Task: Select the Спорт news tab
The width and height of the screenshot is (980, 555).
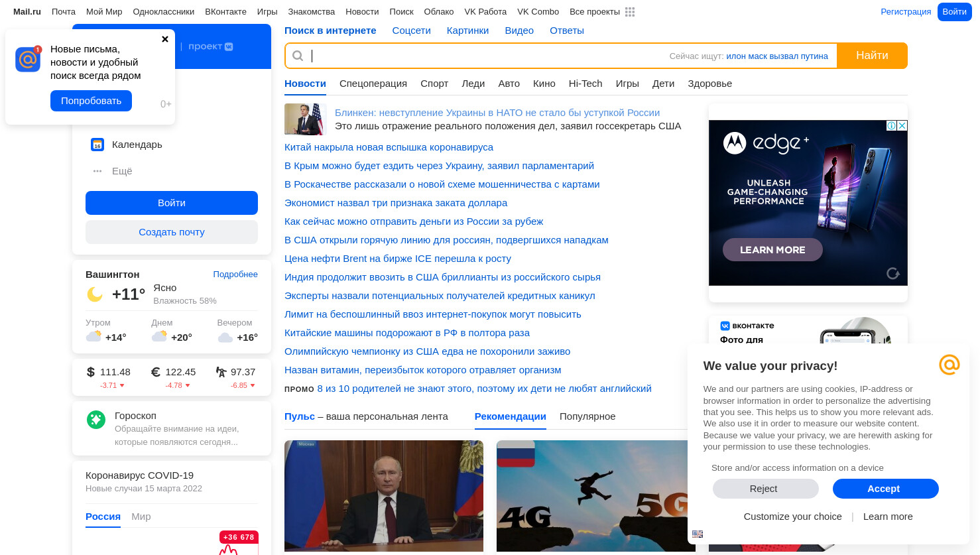Action: click(x=434, y=84)
